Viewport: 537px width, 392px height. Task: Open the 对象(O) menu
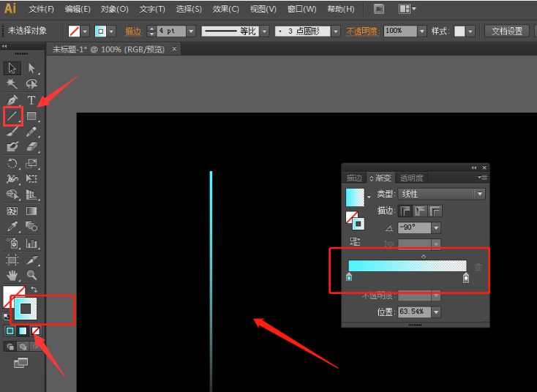pyautogui.click(x=114, y=10)
